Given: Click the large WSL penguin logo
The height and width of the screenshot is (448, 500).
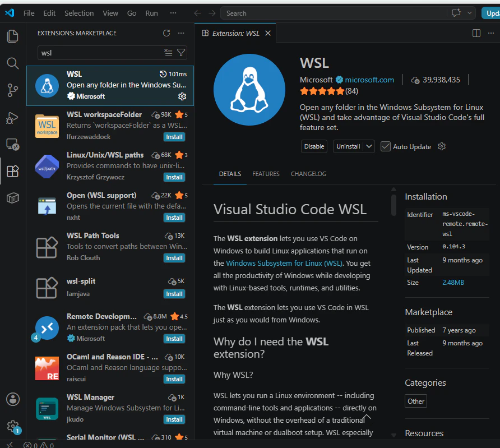Looking at the screenshot, I should tap(249, 90).
